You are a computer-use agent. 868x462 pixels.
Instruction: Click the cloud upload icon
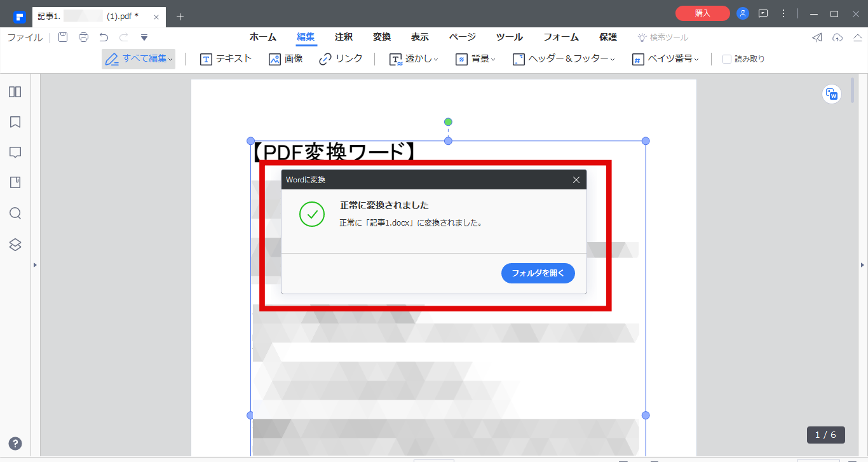click(x=837, y=37)
